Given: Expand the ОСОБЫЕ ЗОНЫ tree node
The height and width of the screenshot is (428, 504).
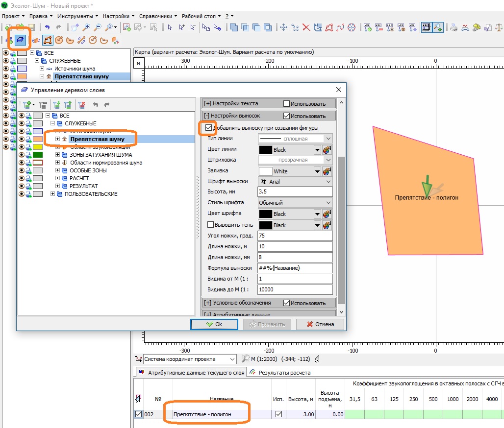Looking at the screenshot, I should 58,170.
